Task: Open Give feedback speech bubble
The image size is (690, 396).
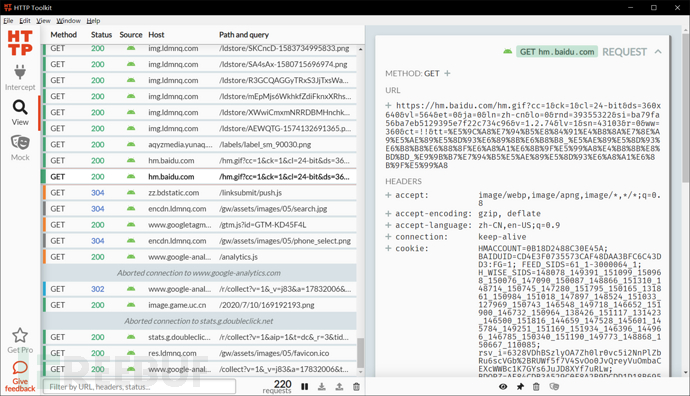Action: tap(20, 367)
